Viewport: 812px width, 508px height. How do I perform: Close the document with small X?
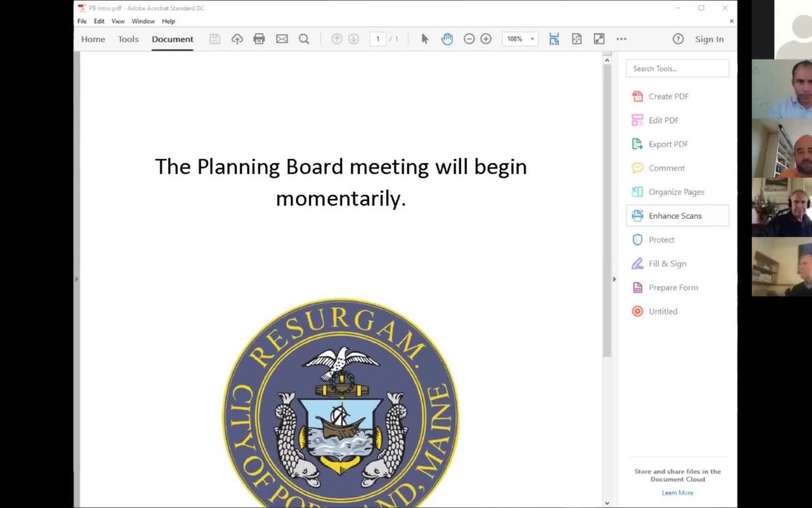tap(732, 21)
